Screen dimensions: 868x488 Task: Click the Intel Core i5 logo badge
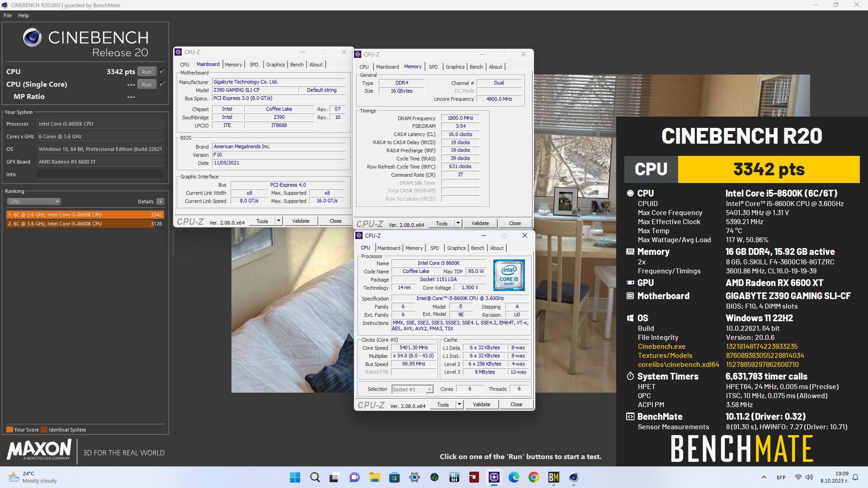[509, 275]
